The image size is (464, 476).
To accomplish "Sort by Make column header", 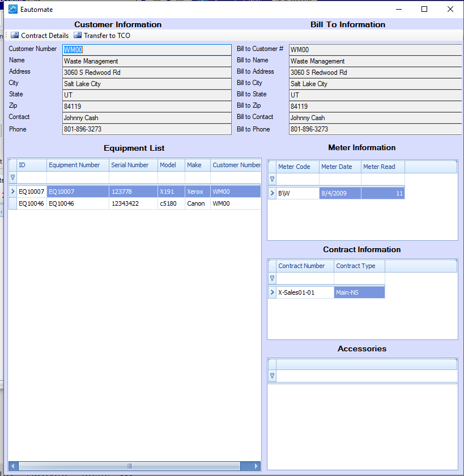I will pos(198,165).
